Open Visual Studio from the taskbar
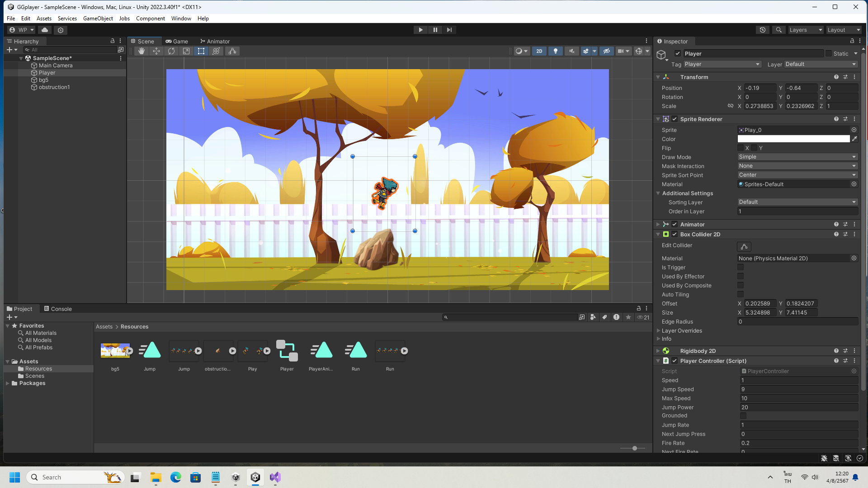This screenshot has width=868, height=488. 275,477
